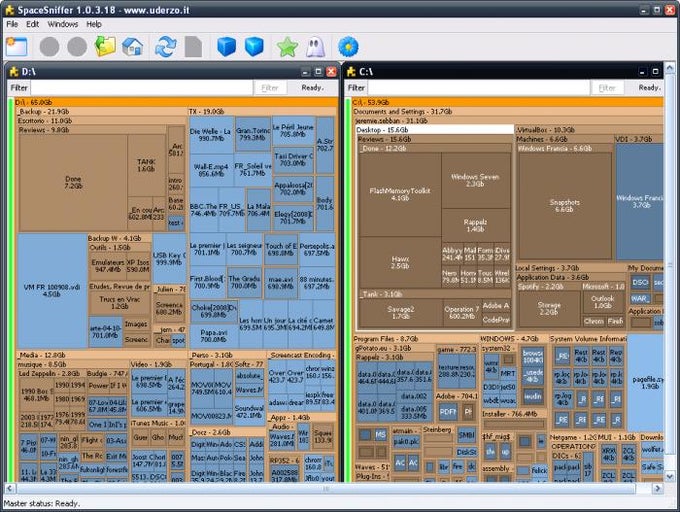
Task: Click Documents and Settings - 31.7Gb header
Action: click(508, 111)
